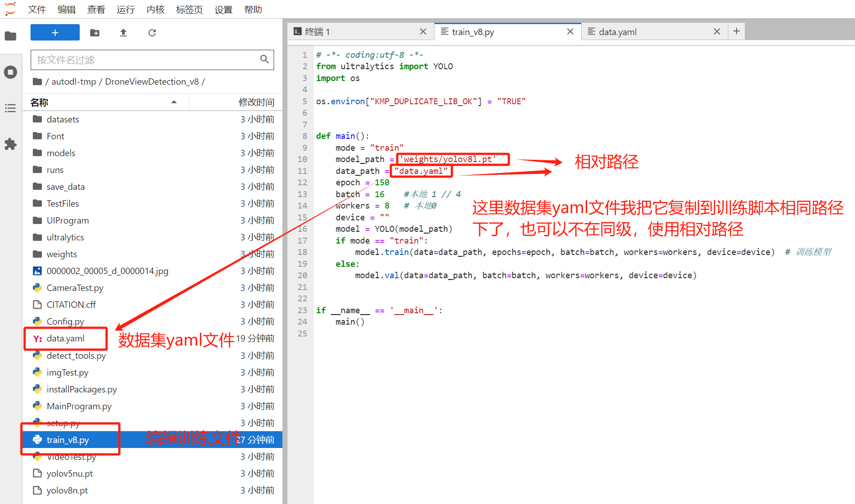The width and height of the screenshot is (855, 504).
Task: Create a new folder with toolbar icon
Action: [95, 33]
